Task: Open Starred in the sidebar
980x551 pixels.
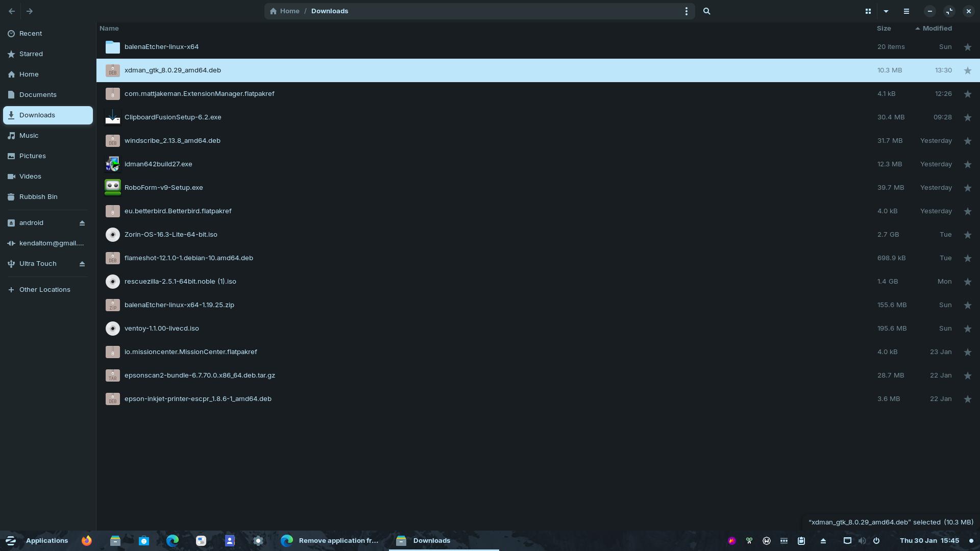Action: point(48,54)
